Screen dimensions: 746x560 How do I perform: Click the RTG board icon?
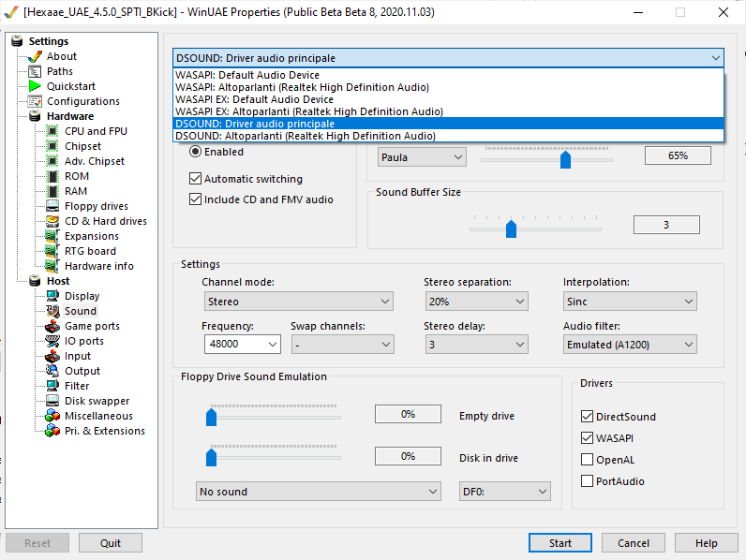tap(52, 251)
